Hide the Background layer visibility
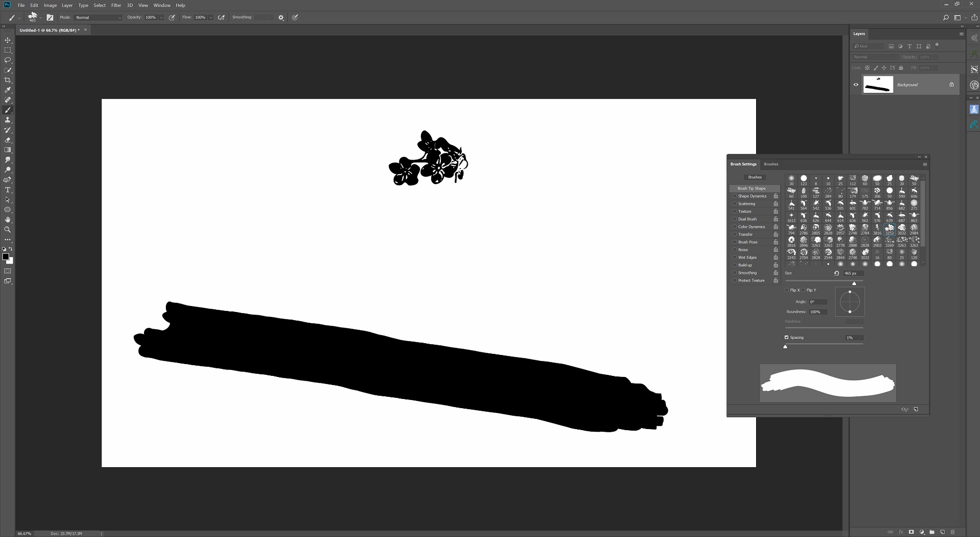The height and width of the screenshot is (537, 980). tap(856, 84)
